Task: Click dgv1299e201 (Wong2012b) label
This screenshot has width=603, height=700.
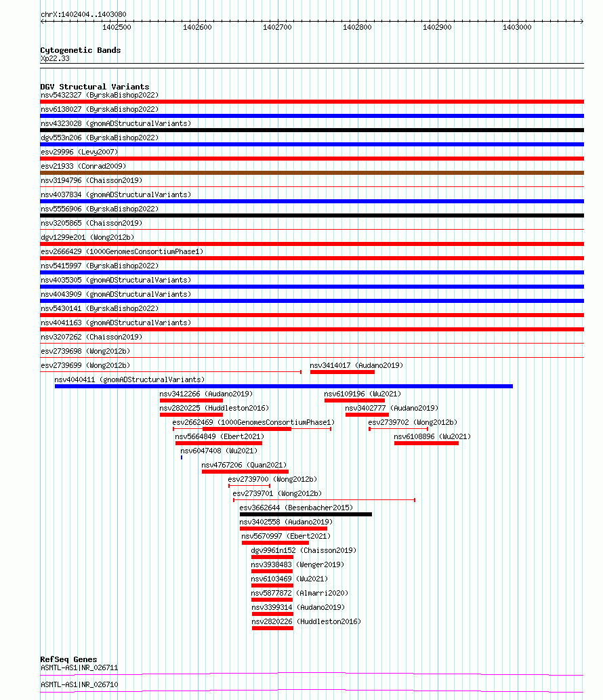Action: point(87,237)
